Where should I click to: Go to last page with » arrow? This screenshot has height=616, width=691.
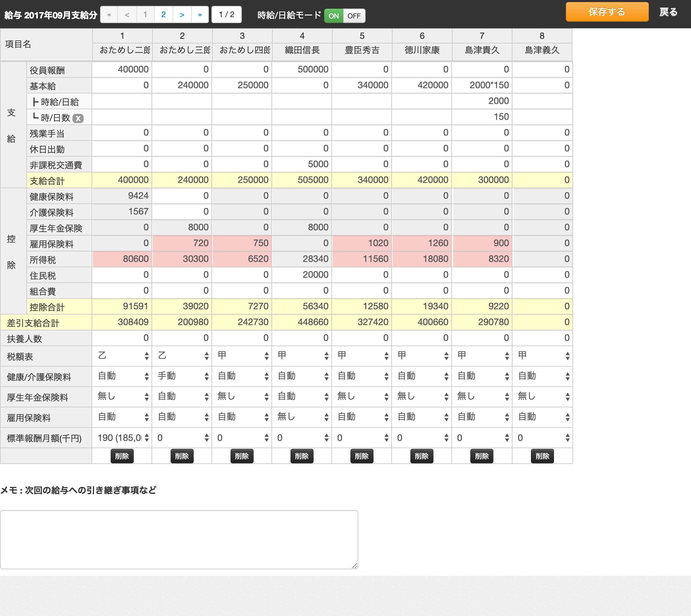(200, 15)
